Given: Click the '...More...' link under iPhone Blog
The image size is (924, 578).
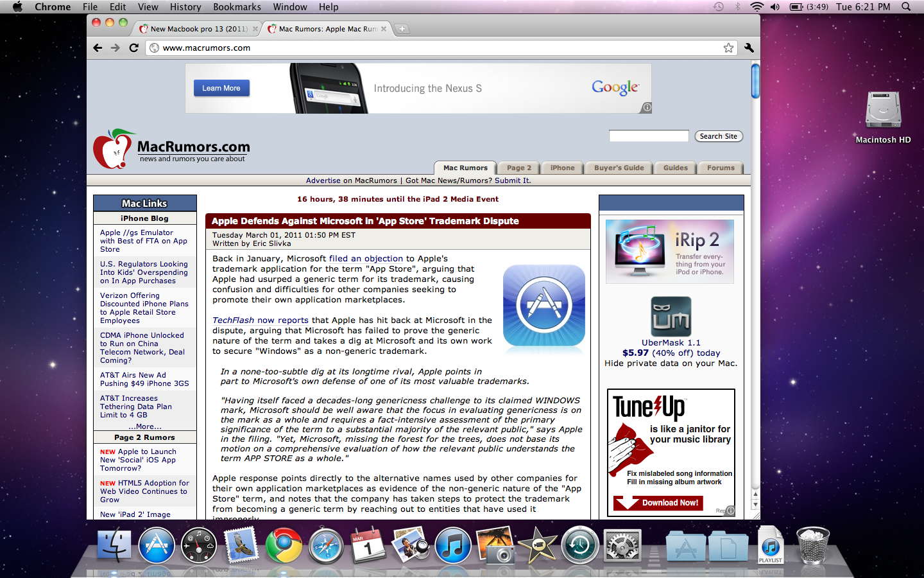Looking at the screenshot, I should pyautogui.click(x=145, y=426).
